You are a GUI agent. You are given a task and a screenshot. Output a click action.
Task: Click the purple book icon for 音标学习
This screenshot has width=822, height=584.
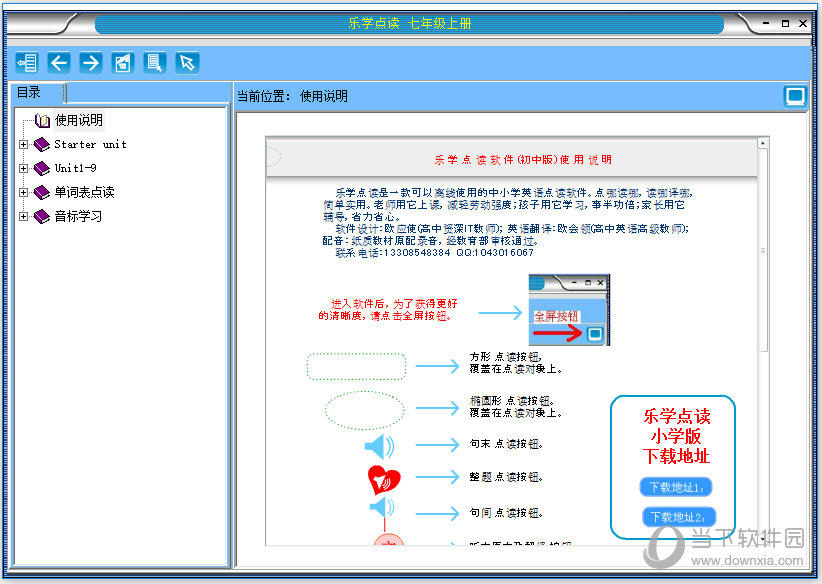click(x=41, y=216)
